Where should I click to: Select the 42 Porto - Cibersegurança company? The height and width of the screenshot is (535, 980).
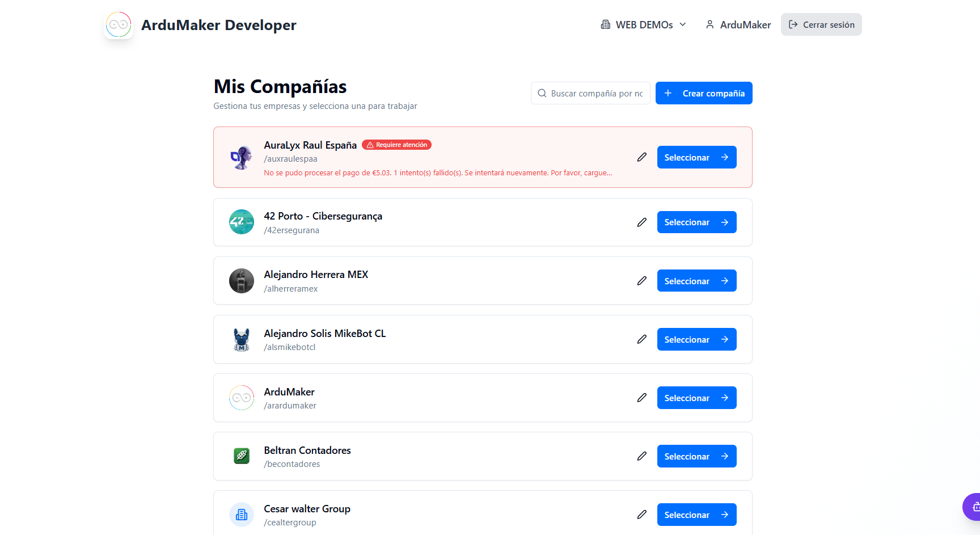[696, 222]
